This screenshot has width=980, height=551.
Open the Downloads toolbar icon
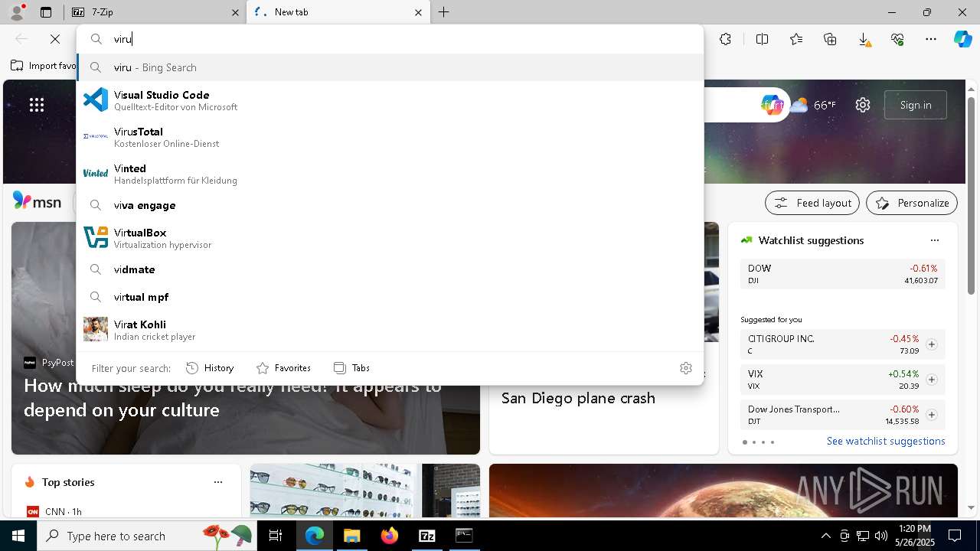coord(864,39)
